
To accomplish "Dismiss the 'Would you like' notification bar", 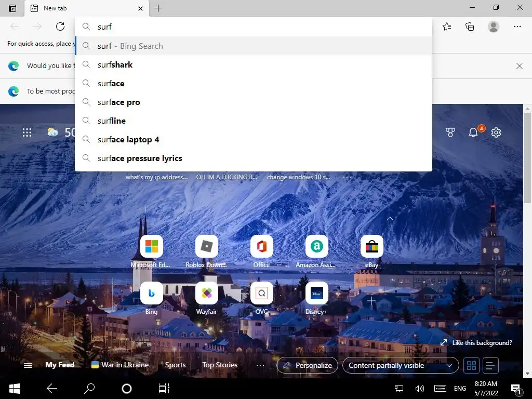I will 519,66.
